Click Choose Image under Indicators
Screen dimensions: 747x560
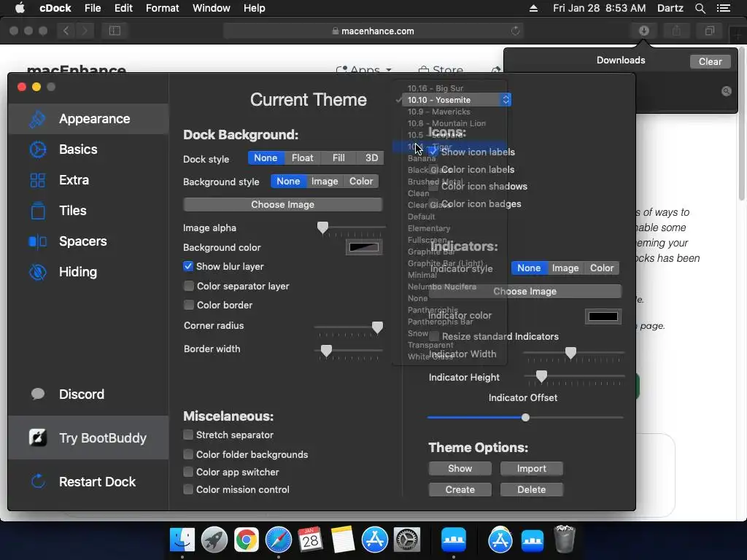(525, 292)
